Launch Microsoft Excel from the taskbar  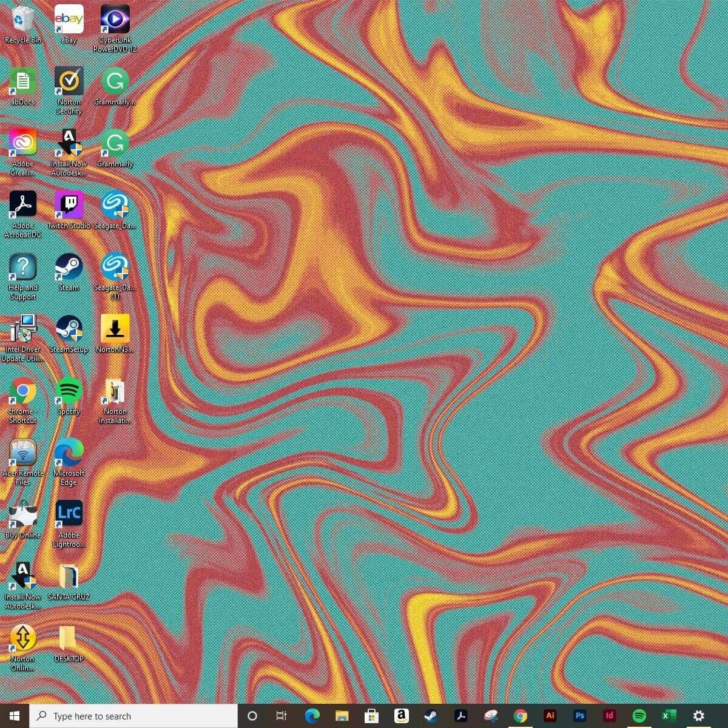669,716
